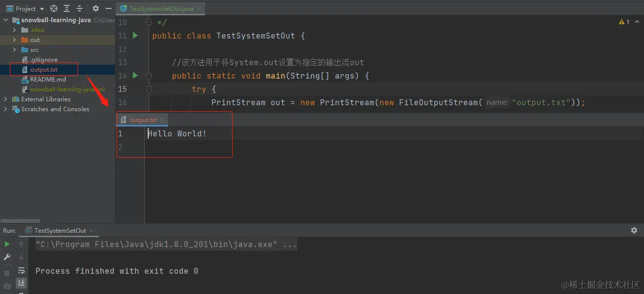Viewport: 644px width, 294px height.
Task: Expand the .idea folder
Action: 14,30
